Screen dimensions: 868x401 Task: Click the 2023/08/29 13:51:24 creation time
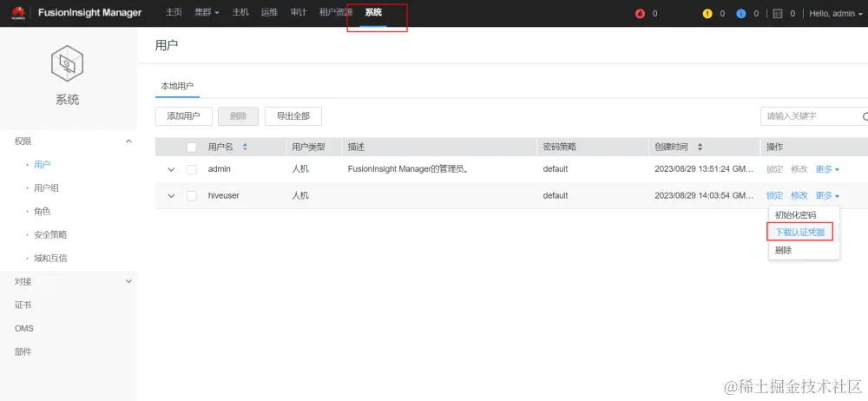point(704,169)
